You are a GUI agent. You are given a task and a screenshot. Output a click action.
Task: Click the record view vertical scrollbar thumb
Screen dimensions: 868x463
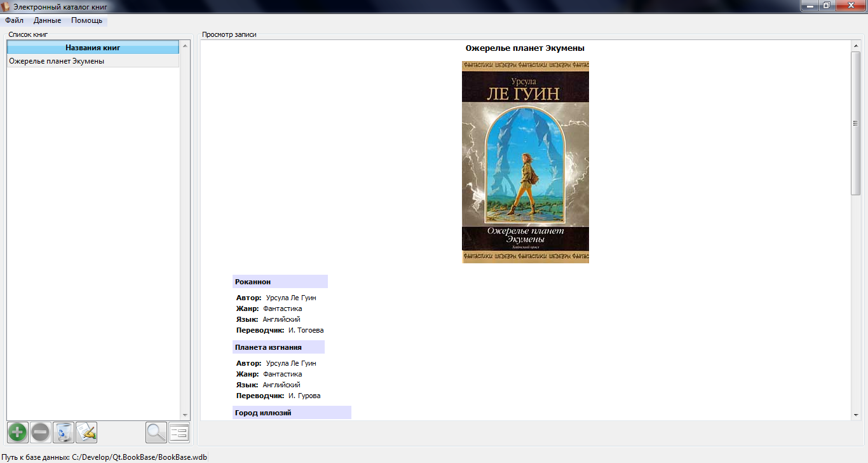855,123
